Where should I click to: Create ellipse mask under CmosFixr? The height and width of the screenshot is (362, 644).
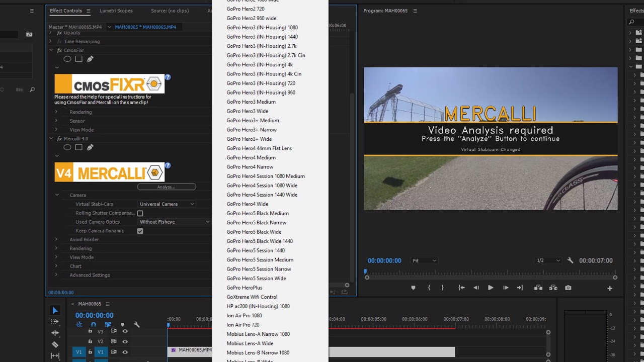pyautogui.click(x=67, y=59)
